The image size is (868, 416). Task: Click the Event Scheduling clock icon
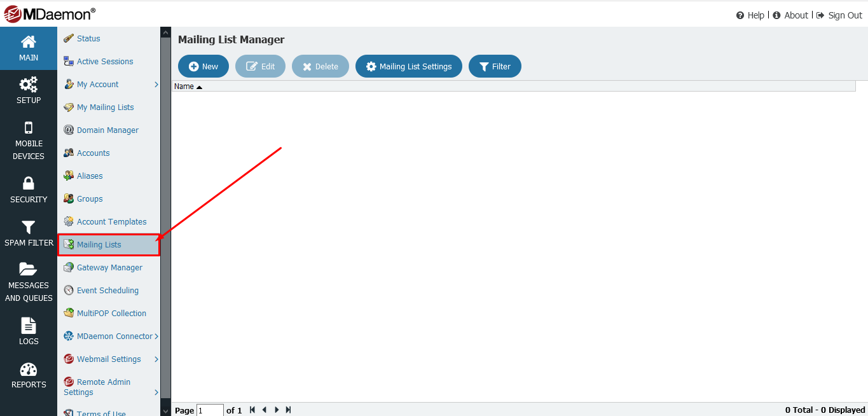point(69,290)
